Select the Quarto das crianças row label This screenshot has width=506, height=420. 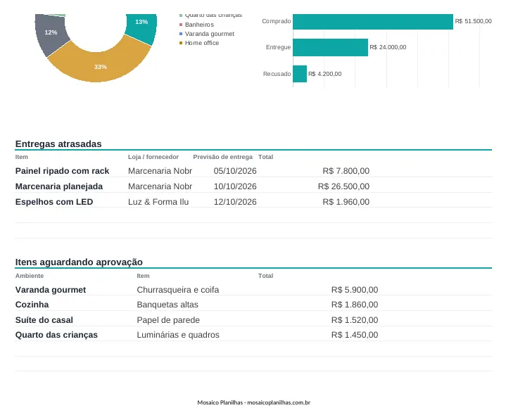click(56, 335)
